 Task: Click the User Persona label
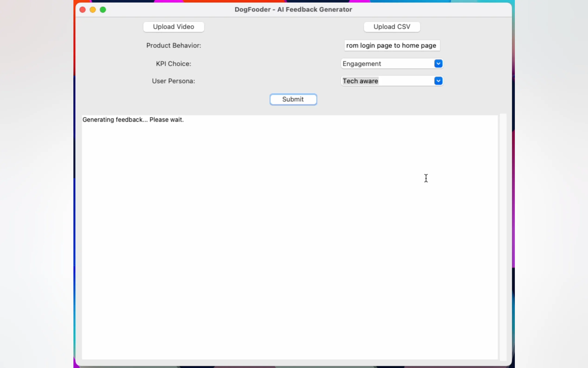click(x=174, y=81)
